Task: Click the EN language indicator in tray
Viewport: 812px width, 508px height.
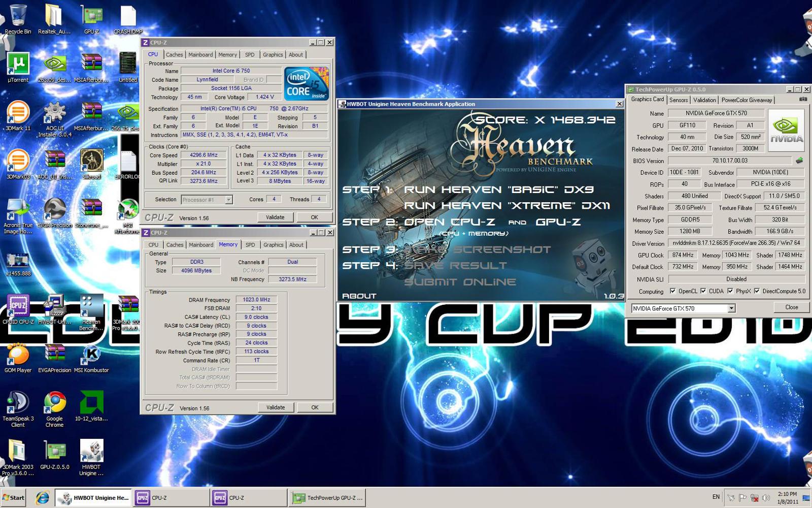Action: 716,497
